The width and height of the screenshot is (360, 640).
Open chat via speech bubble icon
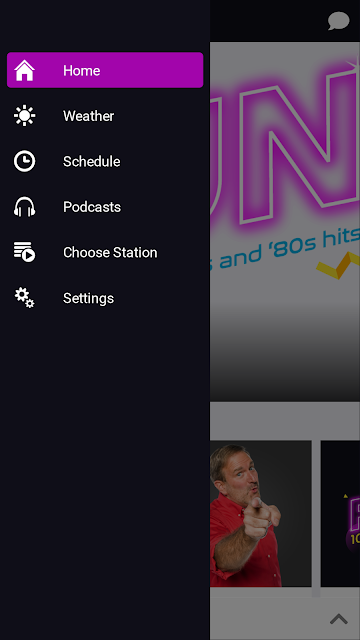[339, 21]
